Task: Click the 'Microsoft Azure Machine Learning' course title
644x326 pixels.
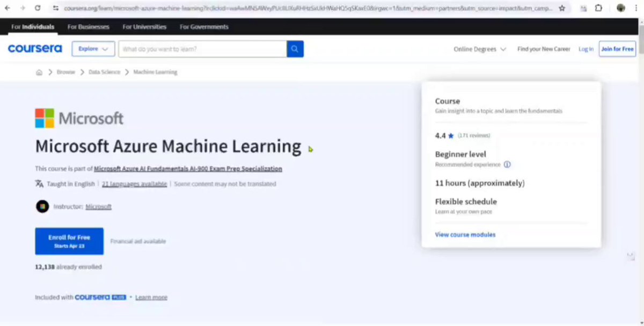Action: click(x=168, y=146)
